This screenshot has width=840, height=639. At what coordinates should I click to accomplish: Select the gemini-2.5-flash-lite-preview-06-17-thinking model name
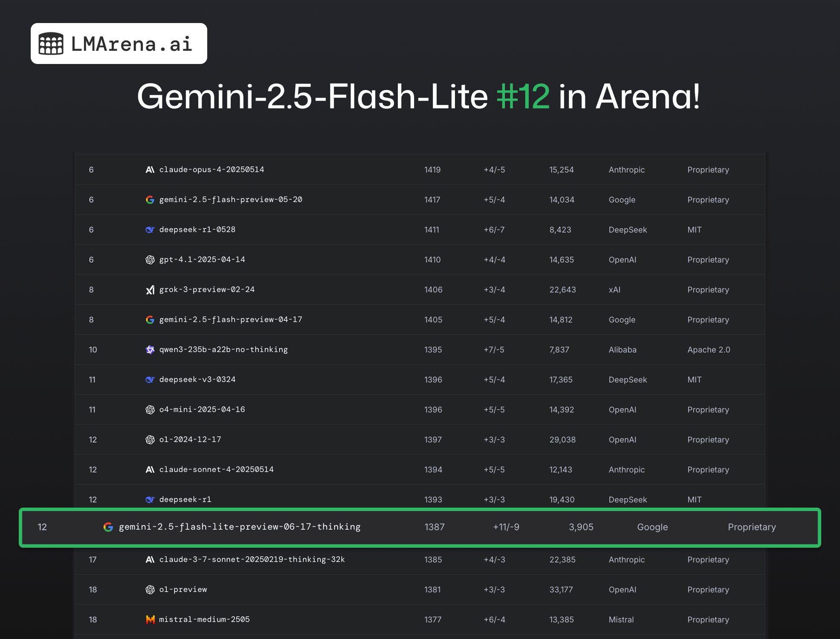pyautogui.click(x=240, y=527)
